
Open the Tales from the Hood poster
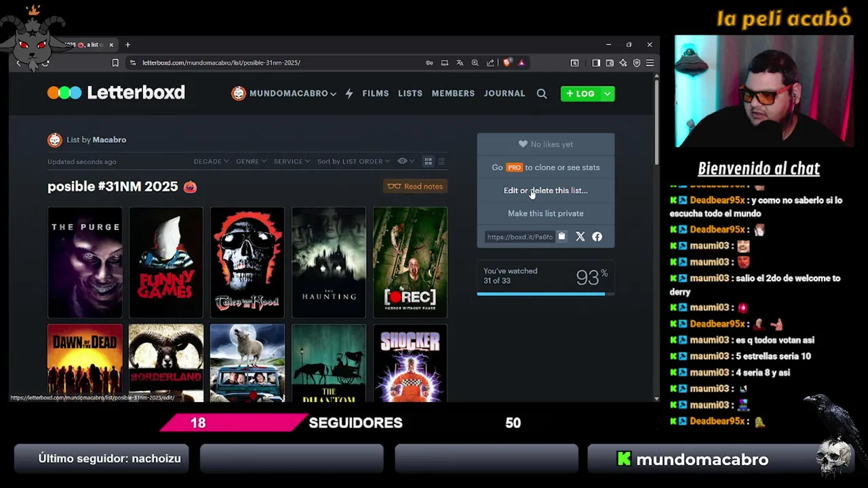(x=248, y=263)
